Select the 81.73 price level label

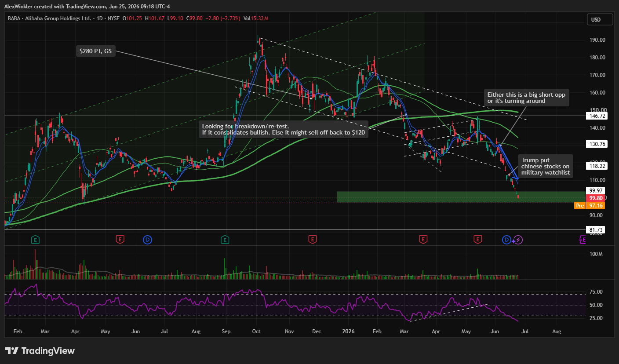pos(597,230)
